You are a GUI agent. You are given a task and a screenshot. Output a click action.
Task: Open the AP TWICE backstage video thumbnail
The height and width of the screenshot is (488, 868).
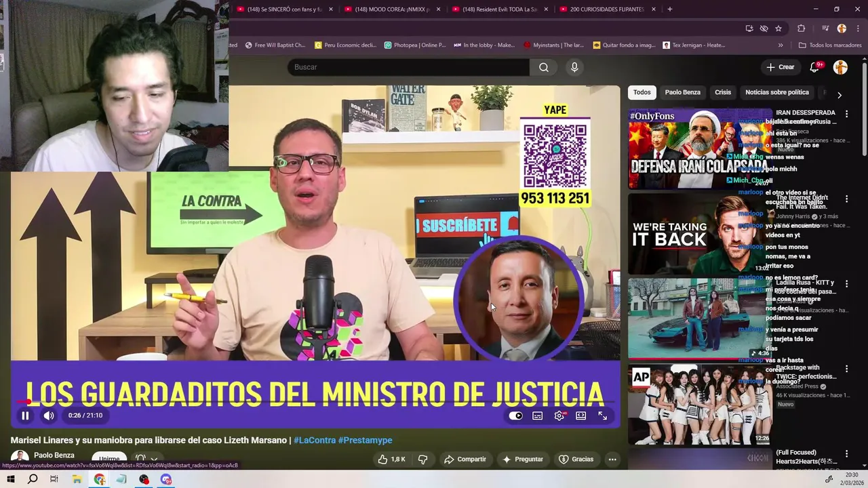point(700,405)
